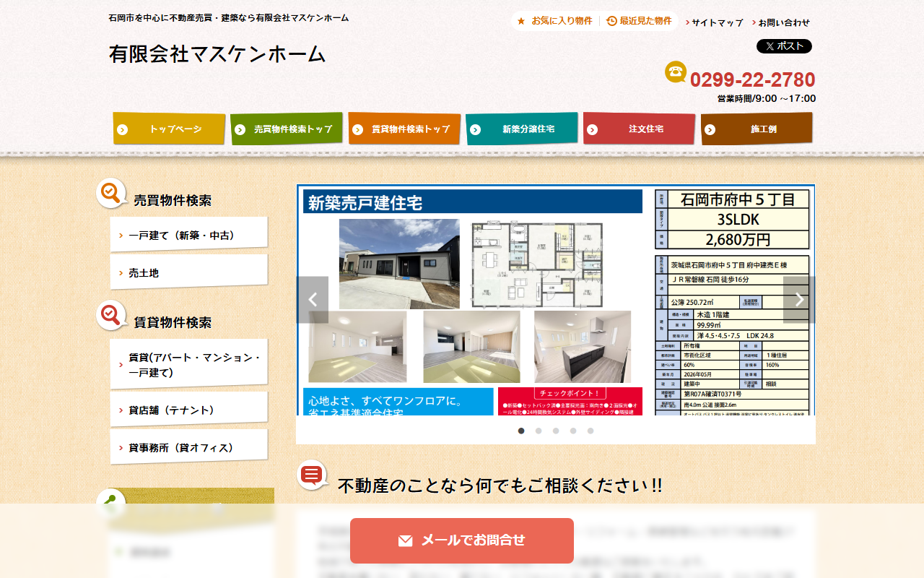This screenshot has width=924, height=578.
Task: Click the arrow icon on 注文住宅 tab
Action: coord(593,130)
